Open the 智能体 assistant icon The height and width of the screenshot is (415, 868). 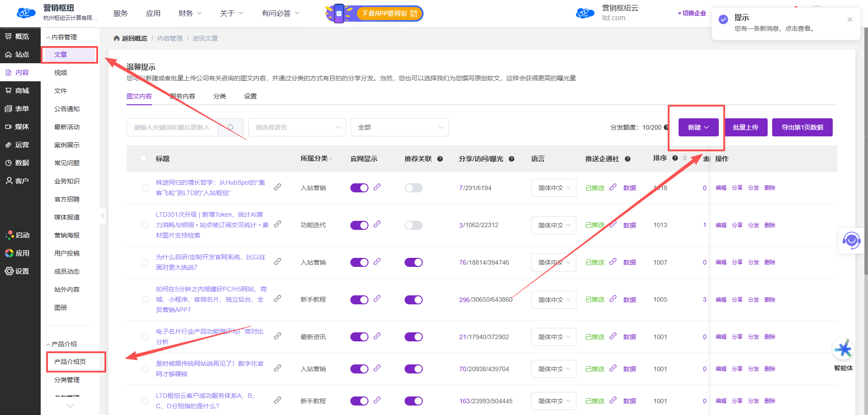[843, 350]
